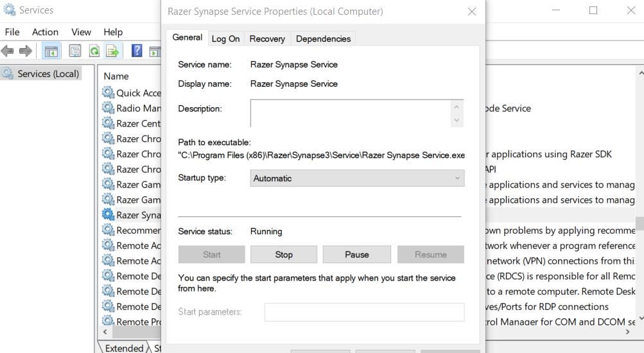This screenshot has height=353, width=644.
Task: Click the Description box scroll down arrow
Action: click(457, 120)
